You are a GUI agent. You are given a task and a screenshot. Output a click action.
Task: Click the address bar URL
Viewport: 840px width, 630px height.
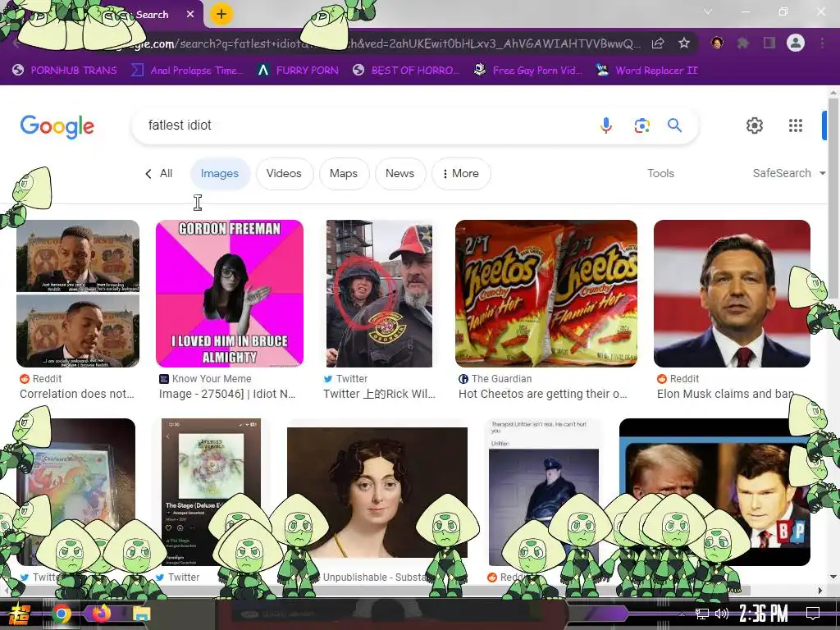tap(375, 43)
